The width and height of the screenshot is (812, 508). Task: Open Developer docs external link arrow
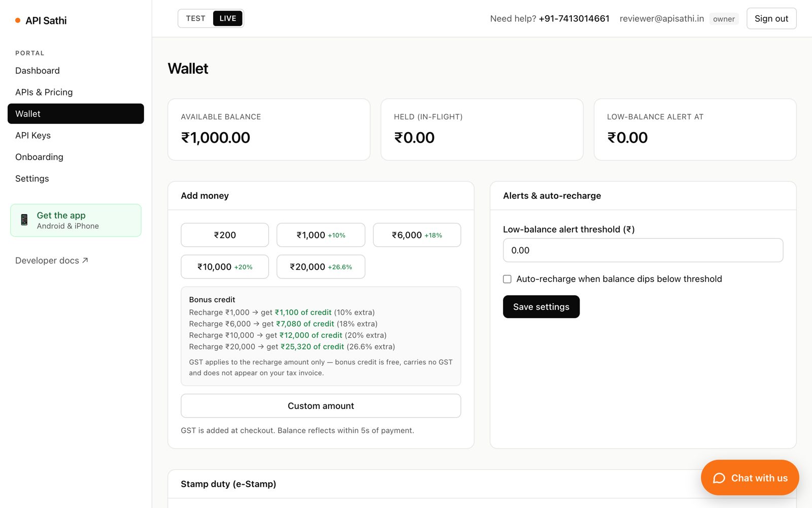85,260
